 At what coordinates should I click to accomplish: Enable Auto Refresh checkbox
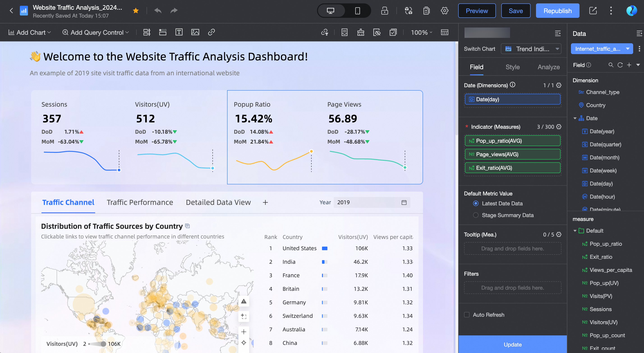tap(467, 314)
